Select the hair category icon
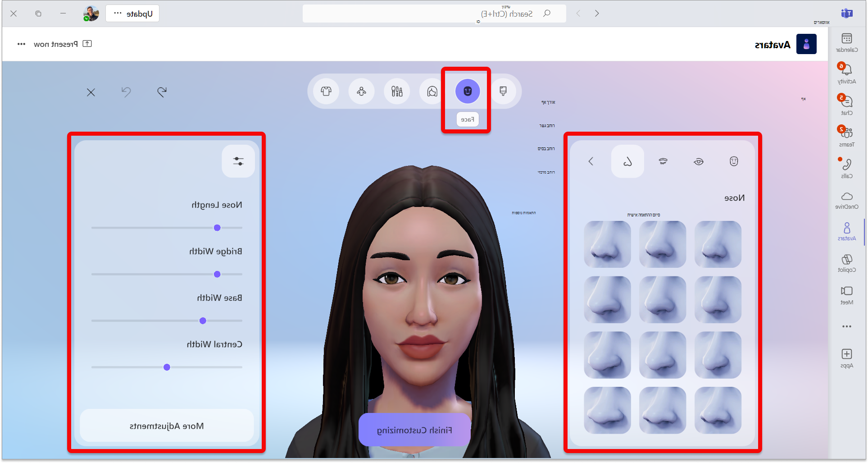868x463 pixels. click(x=432, y=92)
